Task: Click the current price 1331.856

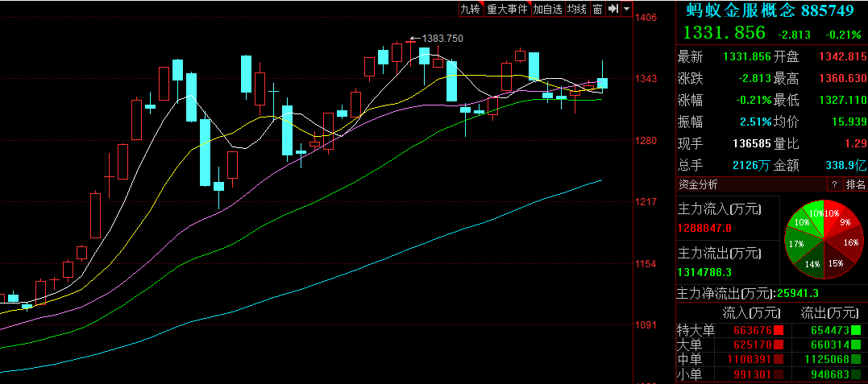Action: (724, 33)
